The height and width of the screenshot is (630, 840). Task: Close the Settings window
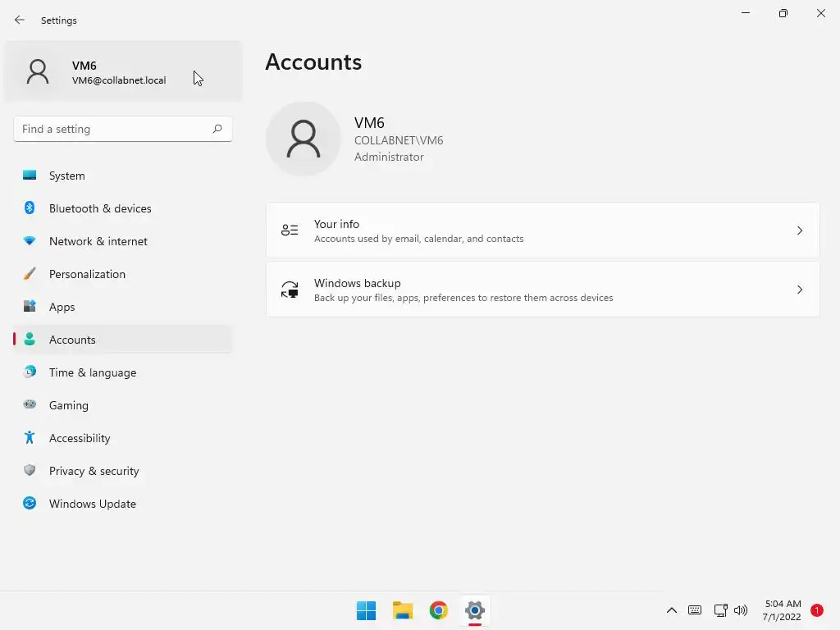click(820, 13)
